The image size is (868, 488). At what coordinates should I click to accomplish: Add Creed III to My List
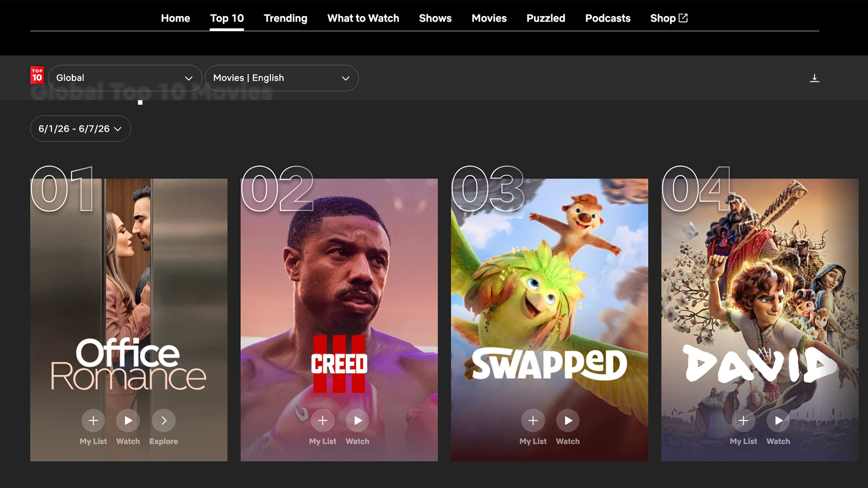[x=322, y=420]
